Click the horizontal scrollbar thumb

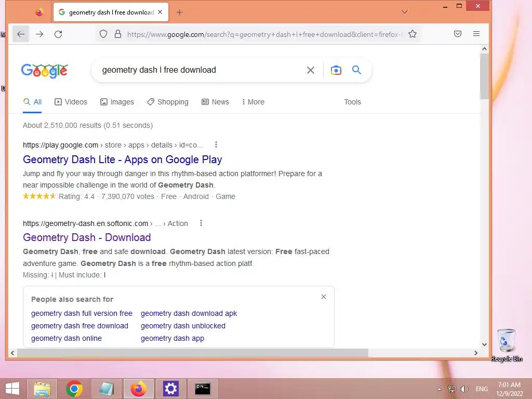coord(193,353)
